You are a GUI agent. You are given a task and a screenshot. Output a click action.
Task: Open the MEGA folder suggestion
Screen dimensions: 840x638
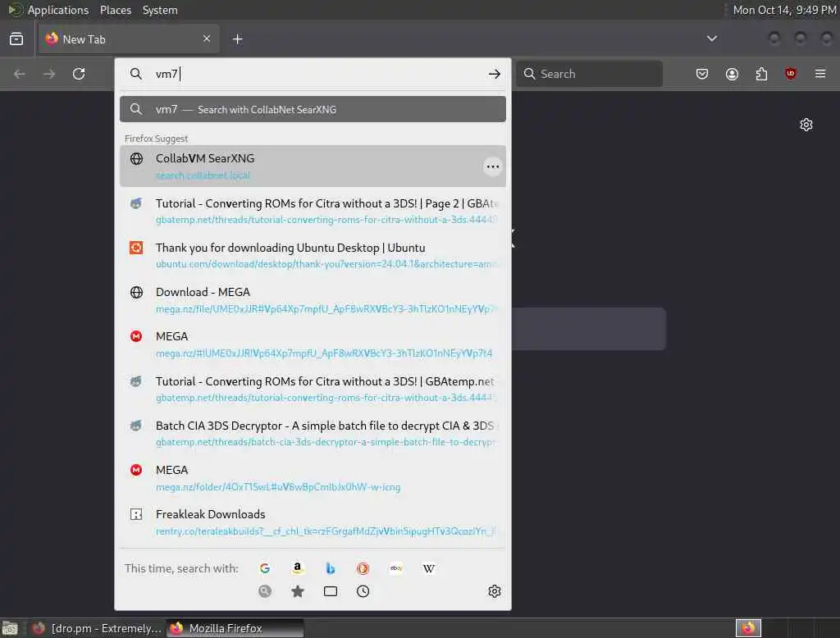(x=313, y=478)
